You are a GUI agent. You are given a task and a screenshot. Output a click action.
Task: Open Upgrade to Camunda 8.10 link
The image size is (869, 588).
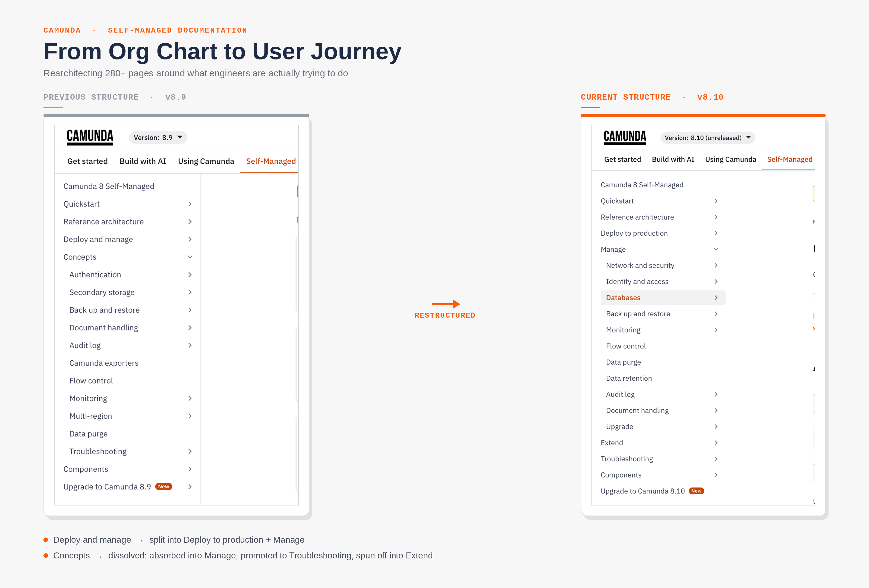643,491
